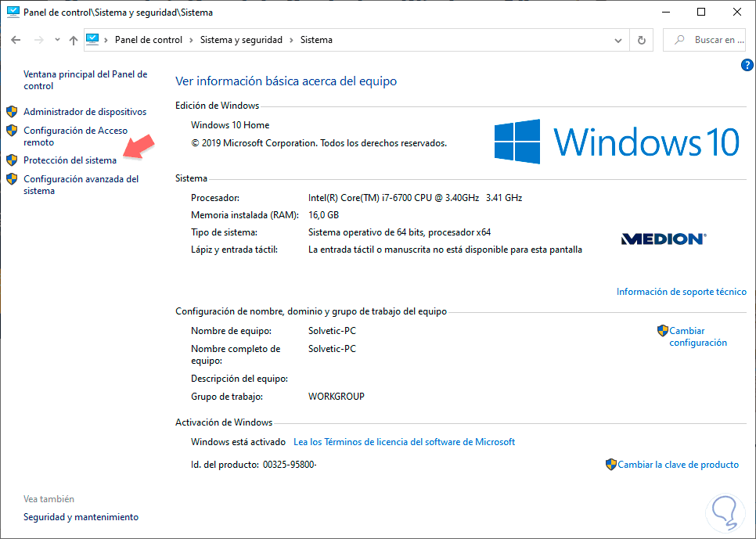Viewport: 756px width, 539px height.
Task: Click shield icon next to Cambiar configuración
Action: point(663,331)
